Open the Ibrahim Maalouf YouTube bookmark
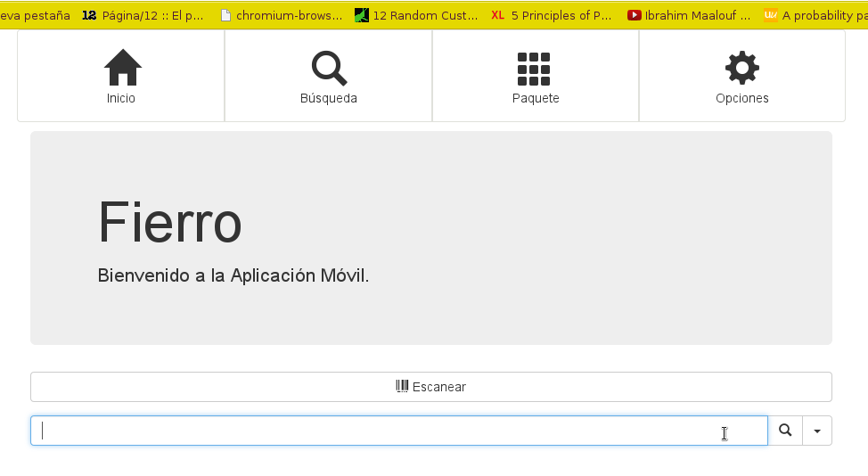The image size is (868, 476). (x=689, y=15)
